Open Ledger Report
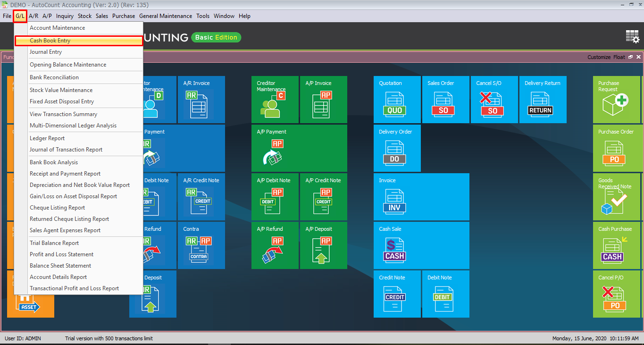Viewport: 644px width, 345px height. pos(79,138)
